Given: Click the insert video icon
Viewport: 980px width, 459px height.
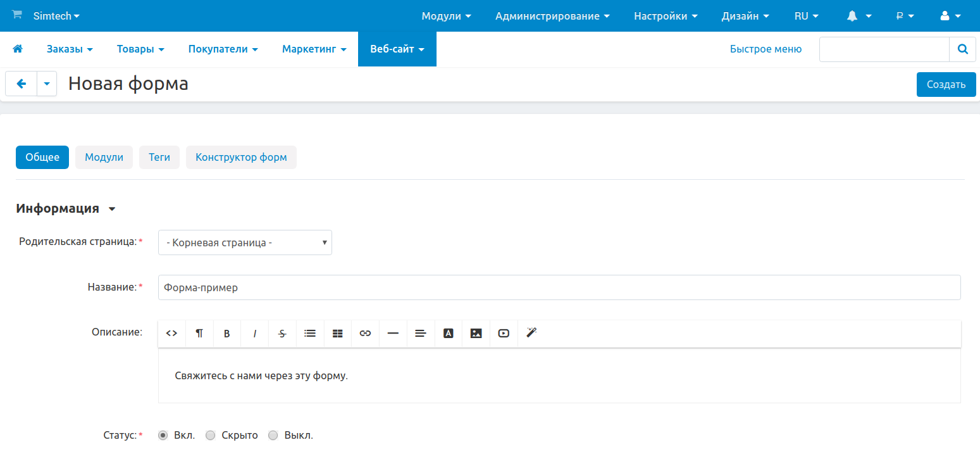Looking at the screenshot, I should [504, 333].
